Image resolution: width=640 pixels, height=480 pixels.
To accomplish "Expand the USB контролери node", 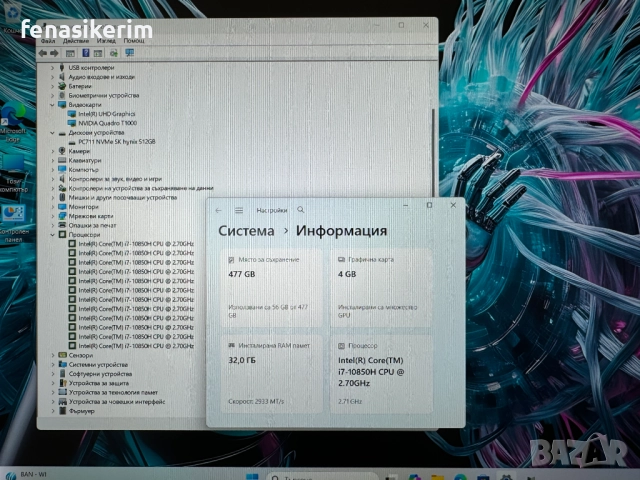I will [x=53, y=68].
